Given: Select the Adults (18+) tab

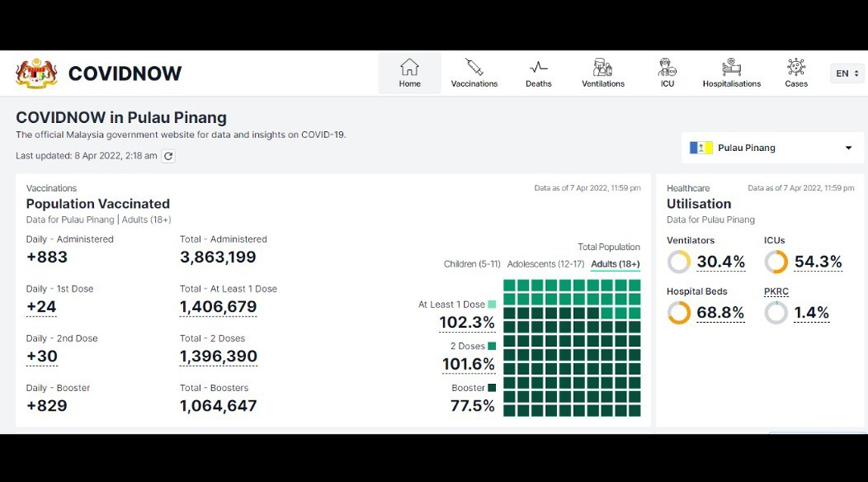Looking at the screenshot, I should coord(615,264).
